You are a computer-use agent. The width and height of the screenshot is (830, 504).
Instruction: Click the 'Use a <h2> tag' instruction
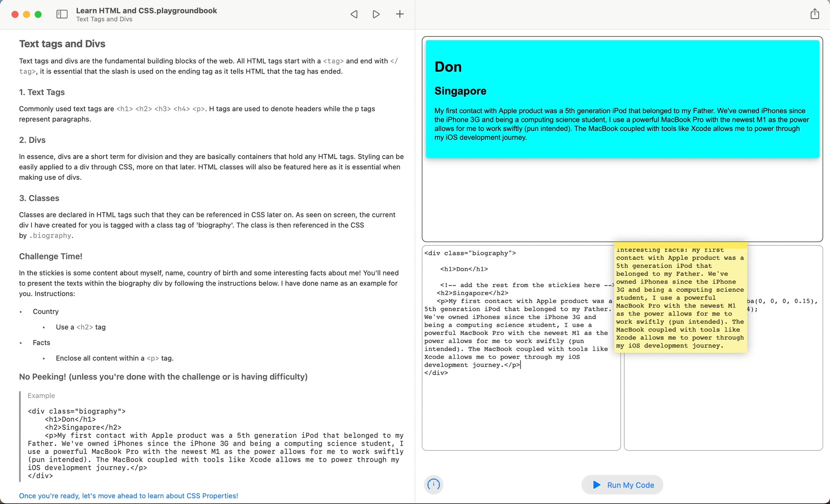pos(81,327)
